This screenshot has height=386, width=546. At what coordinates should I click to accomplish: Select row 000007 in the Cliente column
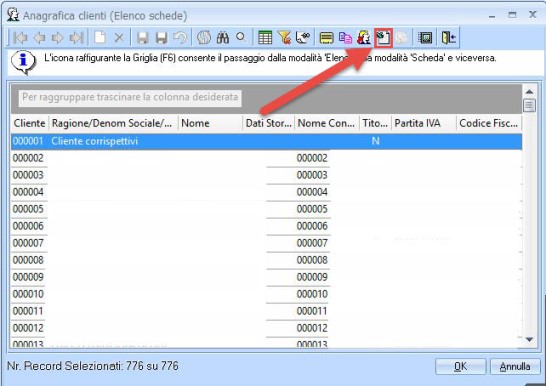click(x=28, y=243)
